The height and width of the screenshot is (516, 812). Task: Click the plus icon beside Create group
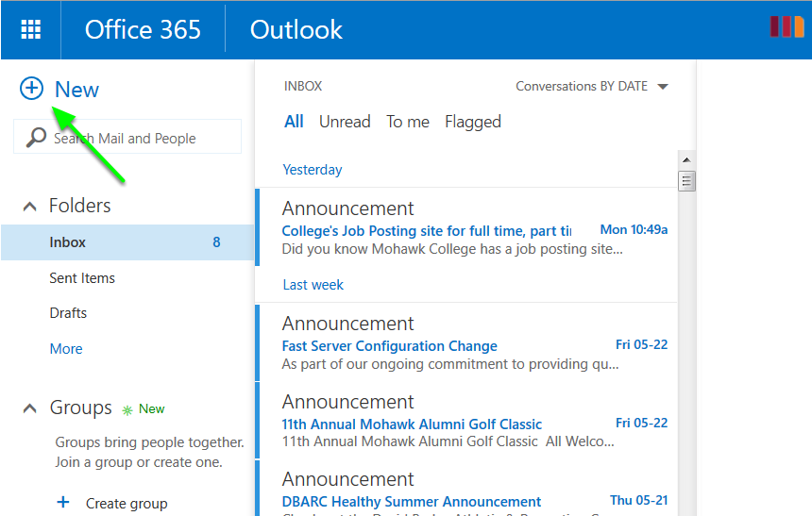63,503
